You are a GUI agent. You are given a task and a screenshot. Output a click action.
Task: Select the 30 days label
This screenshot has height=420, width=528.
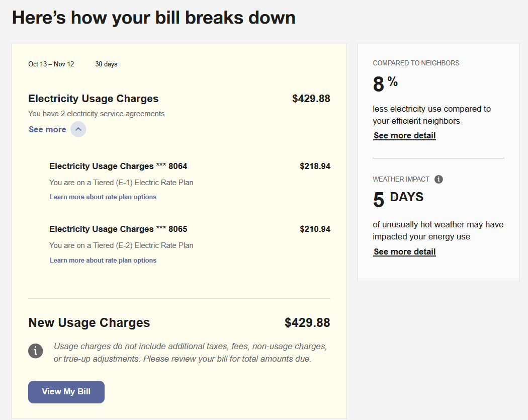coord(106,64)
